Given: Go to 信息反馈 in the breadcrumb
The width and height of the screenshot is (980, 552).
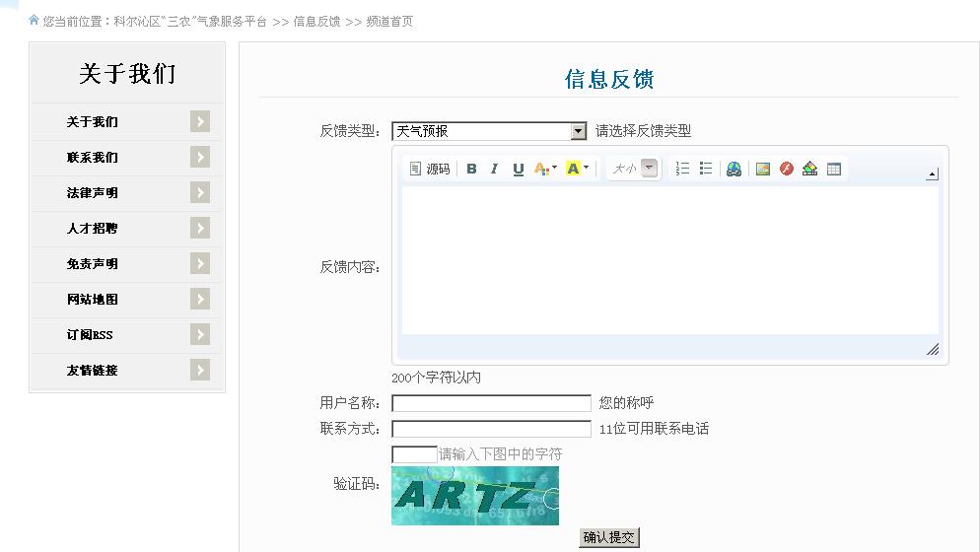Looking at the screenshot, I should (x=316, y=21).
